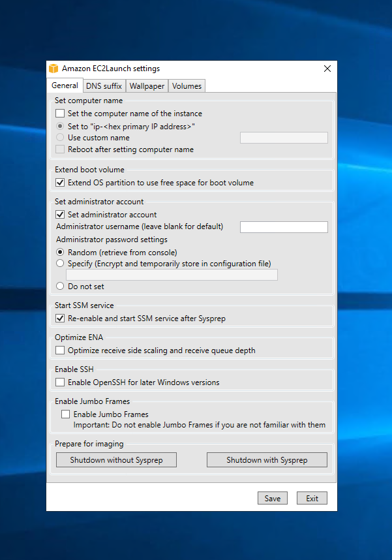
Task: Click the Amazon EC2Launch settings window title
Action: pyautogui.click(x=111, y=69)
